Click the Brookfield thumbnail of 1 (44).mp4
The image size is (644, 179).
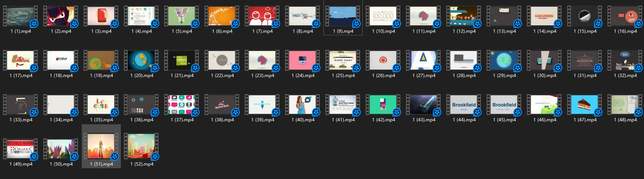(463, 105)
